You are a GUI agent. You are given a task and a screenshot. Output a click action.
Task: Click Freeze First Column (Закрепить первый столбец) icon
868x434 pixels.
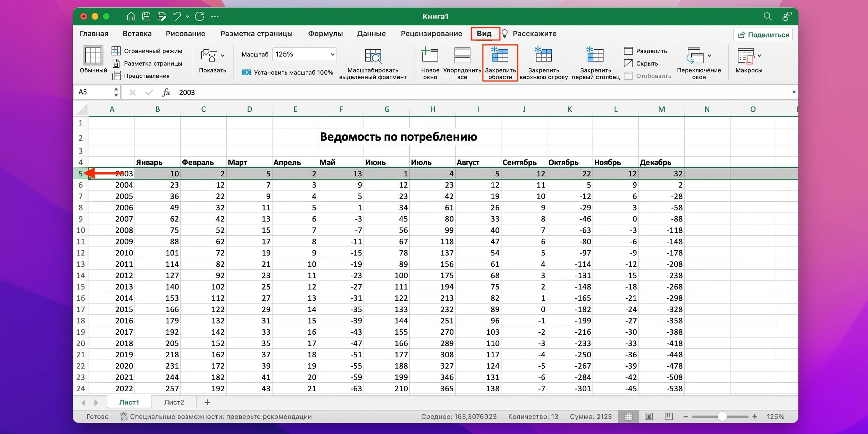pos(595,56)
